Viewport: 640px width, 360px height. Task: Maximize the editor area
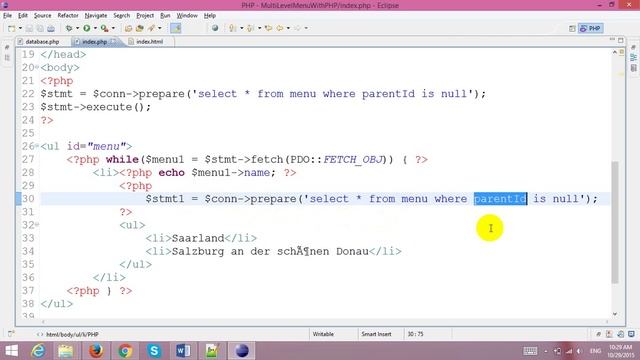(x=620, y=40)
